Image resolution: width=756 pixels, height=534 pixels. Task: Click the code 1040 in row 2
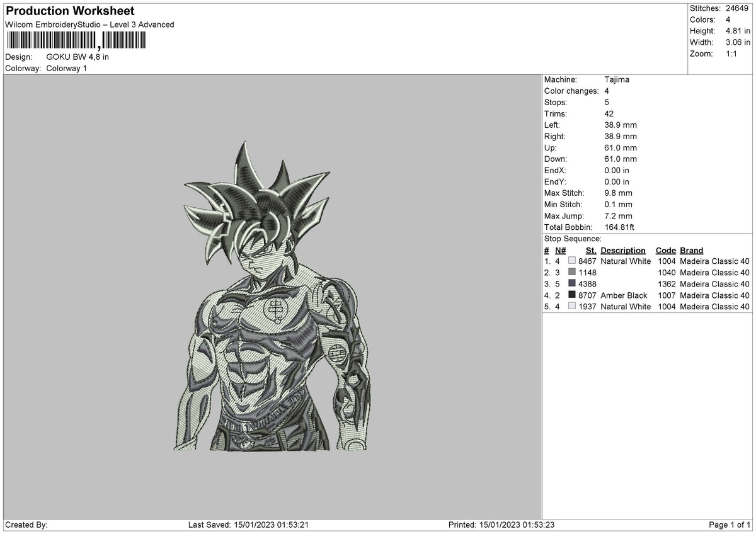tap(667, 273)
